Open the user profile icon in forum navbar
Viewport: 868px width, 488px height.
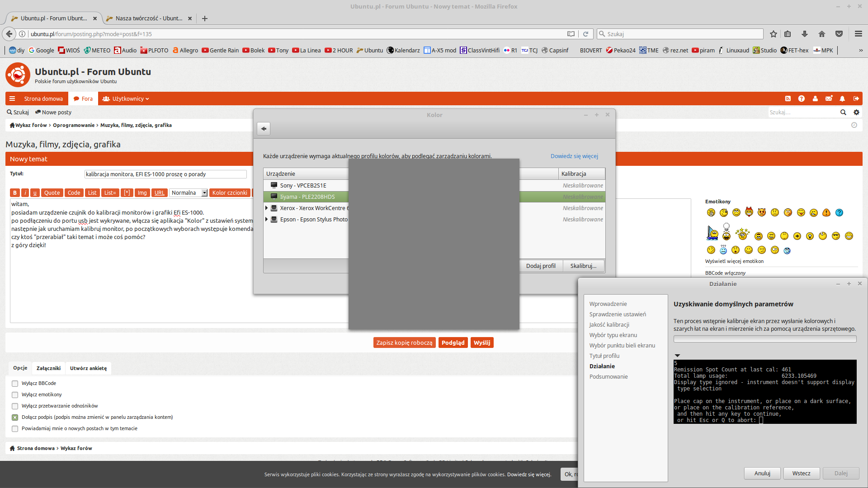point(815,99)
